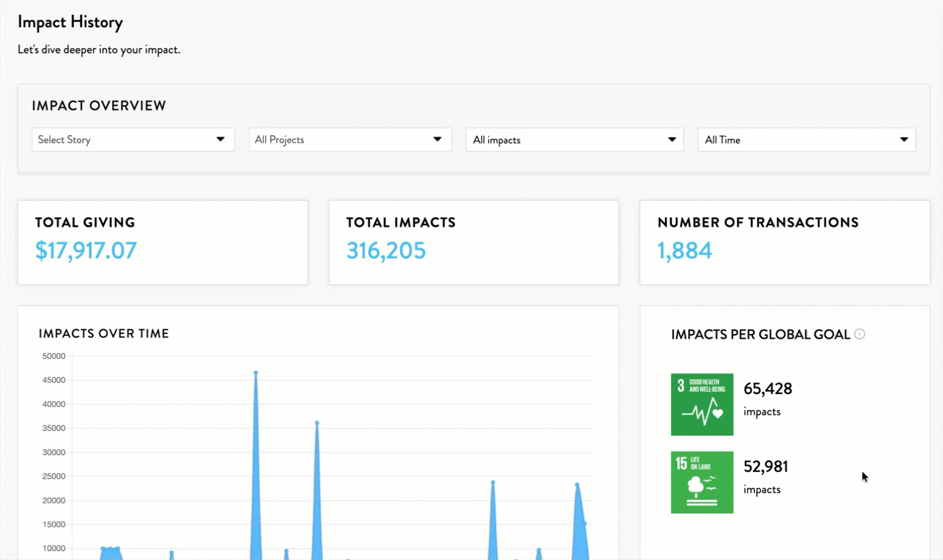Click the Select Story dropdown arrow
The height and width of the screenshot is (560, 943).
point(221,139)
